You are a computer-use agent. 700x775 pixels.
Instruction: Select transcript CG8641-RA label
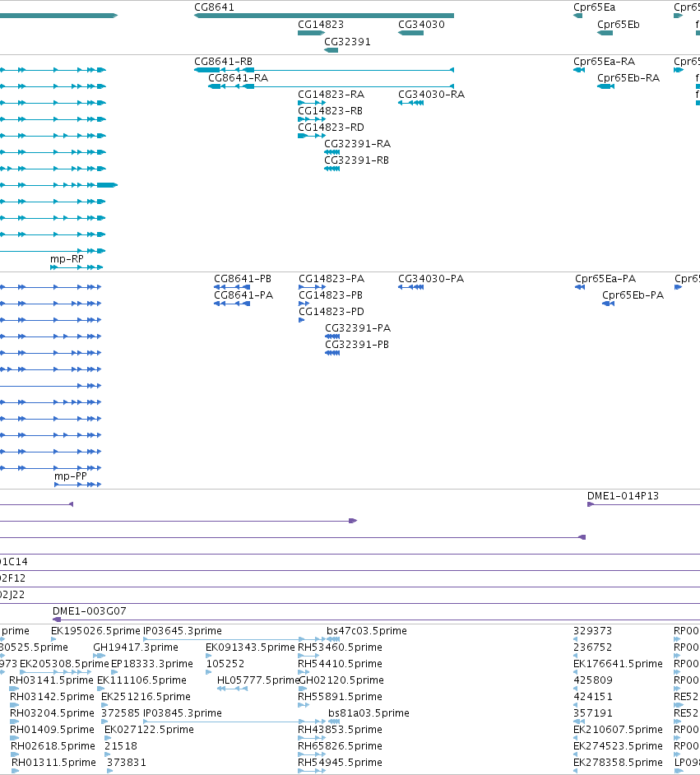(x=238, y=78)
